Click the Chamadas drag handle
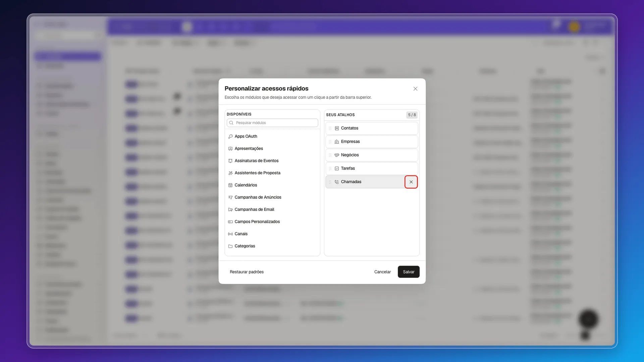The height and width of the screenshot is (362, 644). tap(330, 182)
